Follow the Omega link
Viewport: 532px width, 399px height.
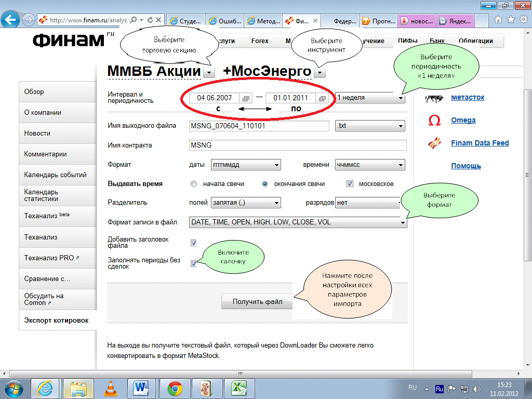463,120
